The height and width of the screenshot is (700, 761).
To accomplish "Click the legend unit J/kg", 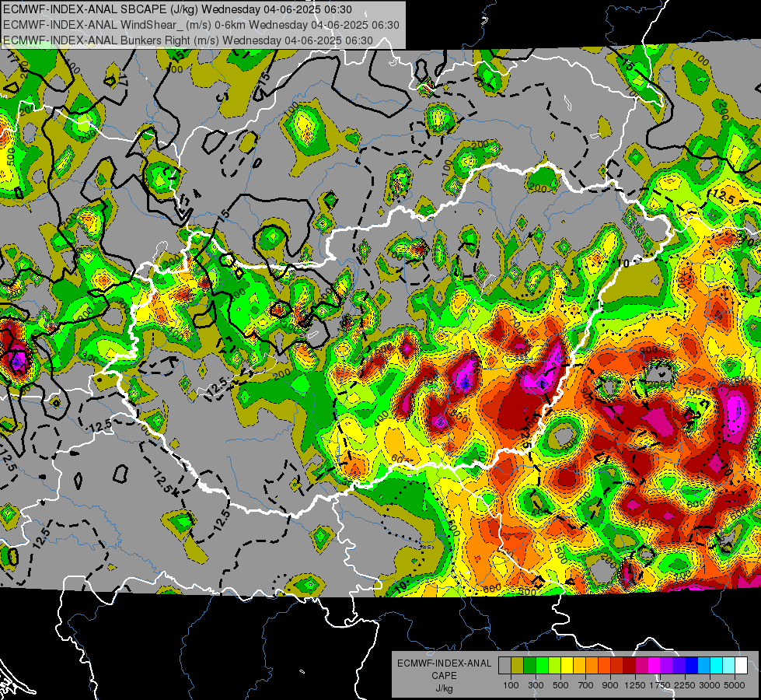I will pos(444,688).
